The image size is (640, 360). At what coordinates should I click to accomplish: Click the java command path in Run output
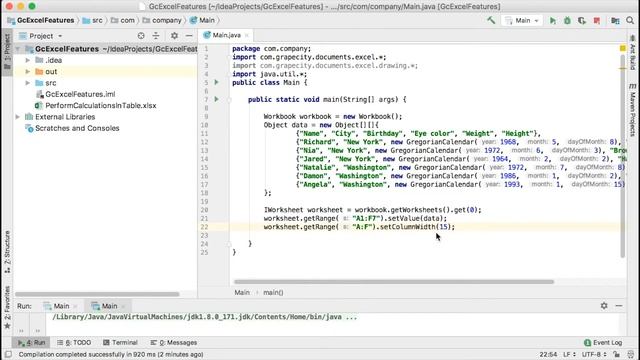click(204, 317)
